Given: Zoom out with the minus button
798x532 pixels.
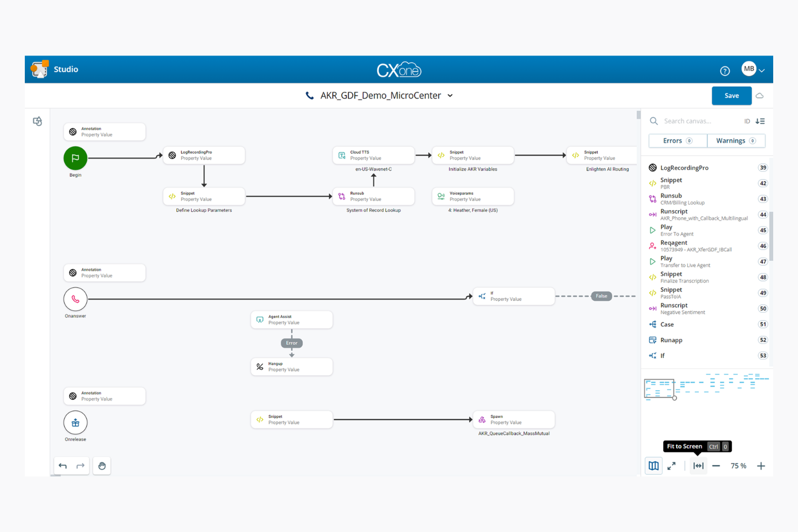Looking at the screenshot, I should pos(716,466).
